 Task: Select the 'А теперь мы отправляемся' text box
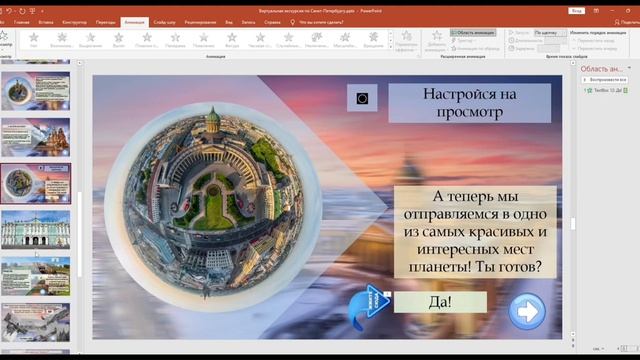pyautogui.click(x=475, y=232)
